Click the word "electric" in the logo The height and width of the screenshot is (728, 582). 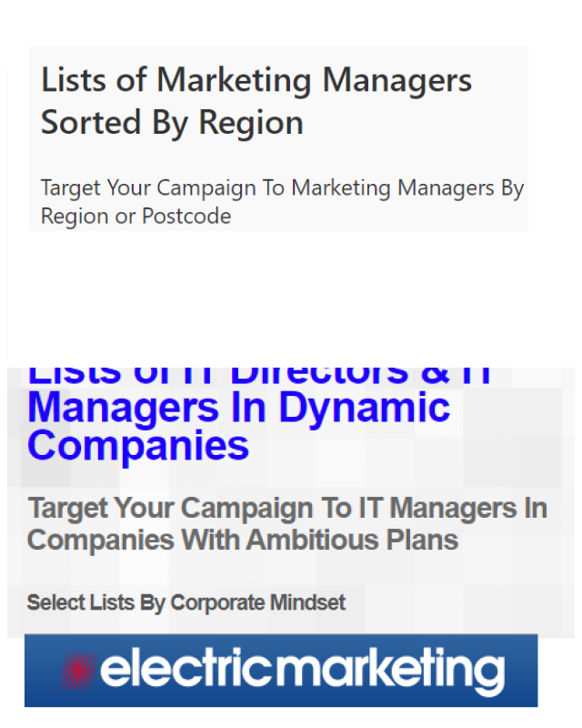(186, 669)
